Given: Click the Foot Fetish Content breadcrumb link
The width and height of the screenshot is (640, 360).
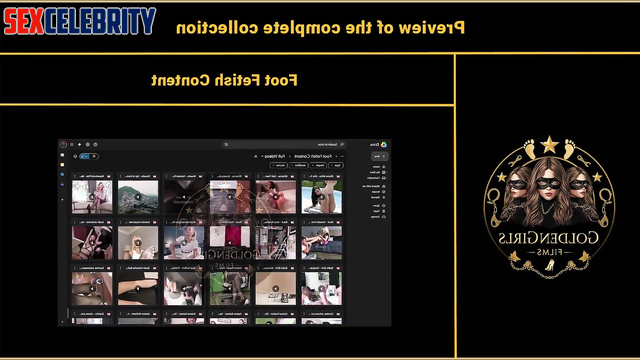Looking at the screenshot, I should [x=313, y=156].
